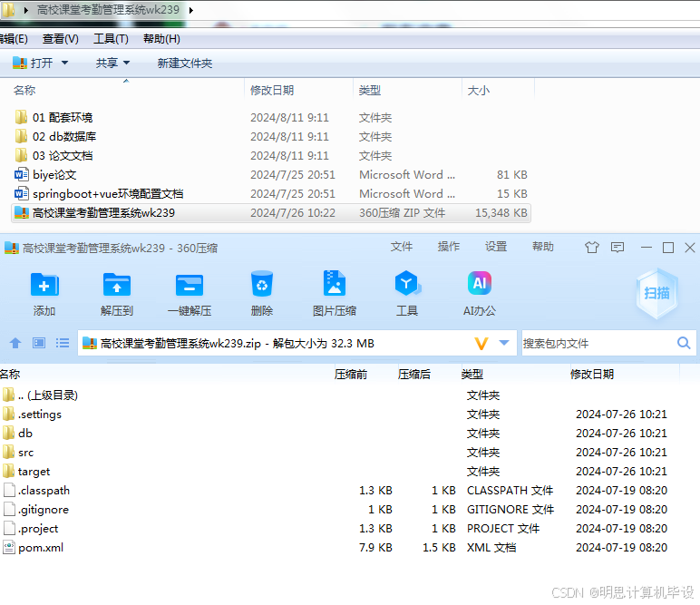Viewport: 700px width, 605px height.
Task: Click the 新建文件夹 button
Action: coord(185,63)
